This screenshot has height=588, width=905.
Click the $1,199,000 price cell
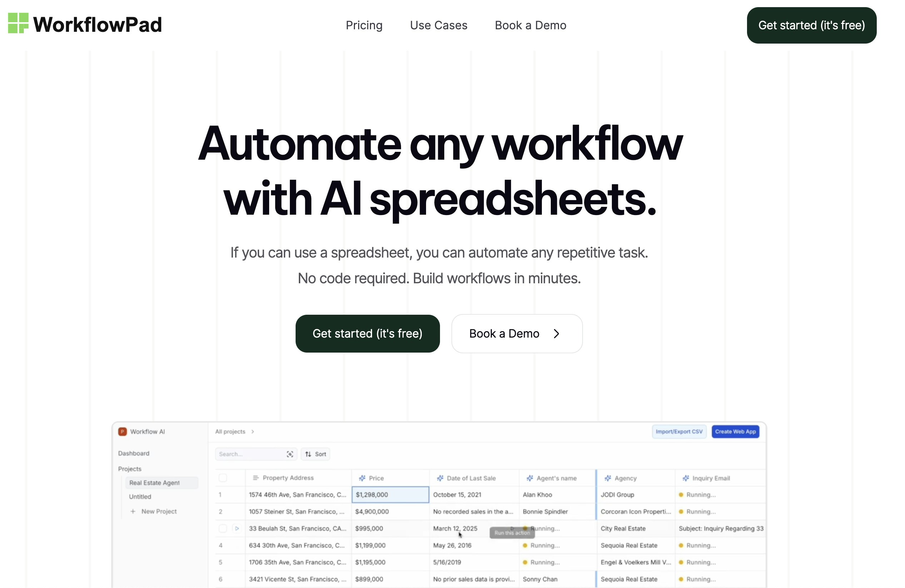[x=390, y=545]
